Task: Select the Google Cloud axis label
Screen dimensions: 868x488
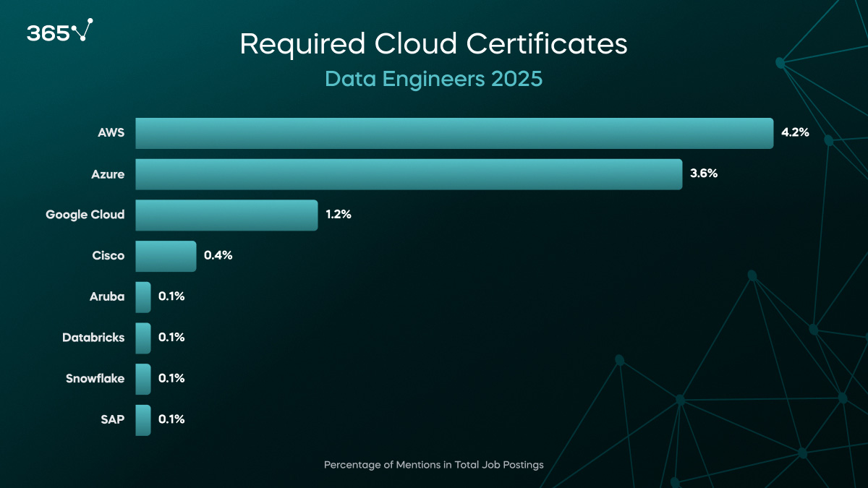Action: point(85,215)
